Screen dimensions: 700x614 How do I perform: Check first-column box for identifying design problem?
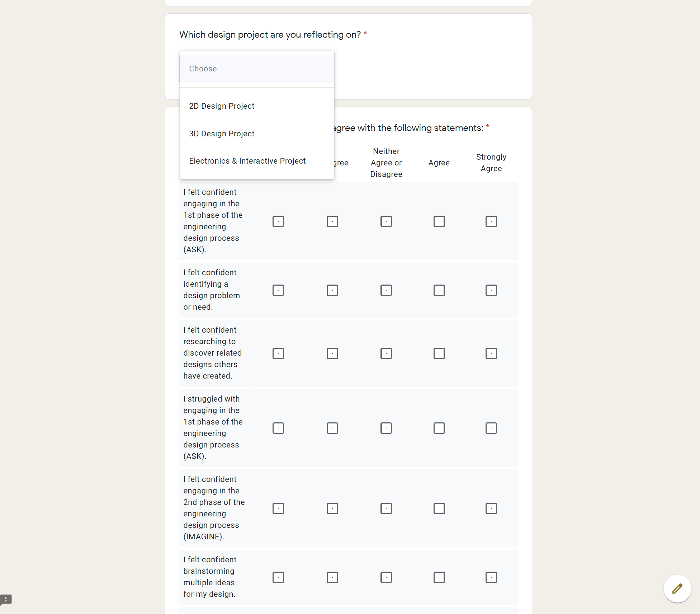coord(278,290)
